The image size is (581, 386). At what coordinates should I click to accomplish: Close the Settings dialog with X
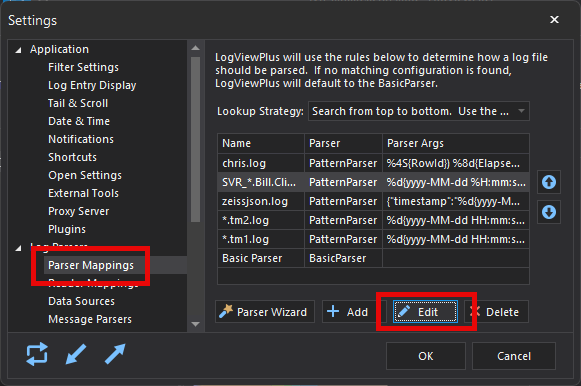554,20
